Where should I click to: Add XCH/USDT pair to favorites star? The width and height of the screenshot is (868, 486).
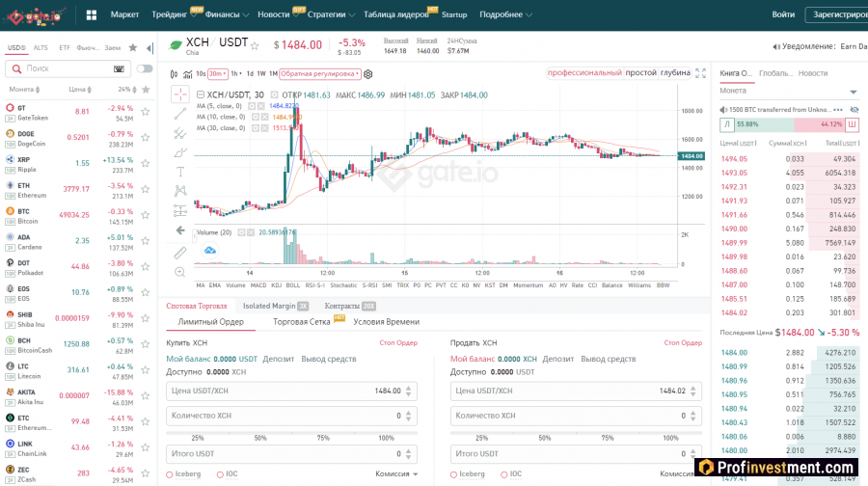click(x=255, y=46)
